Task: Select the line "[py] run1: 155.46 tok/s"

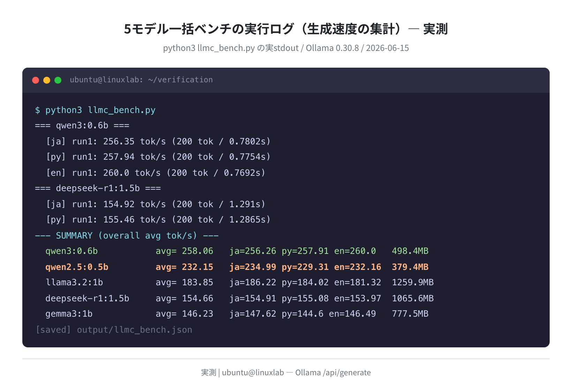Action: click(158, 220)
